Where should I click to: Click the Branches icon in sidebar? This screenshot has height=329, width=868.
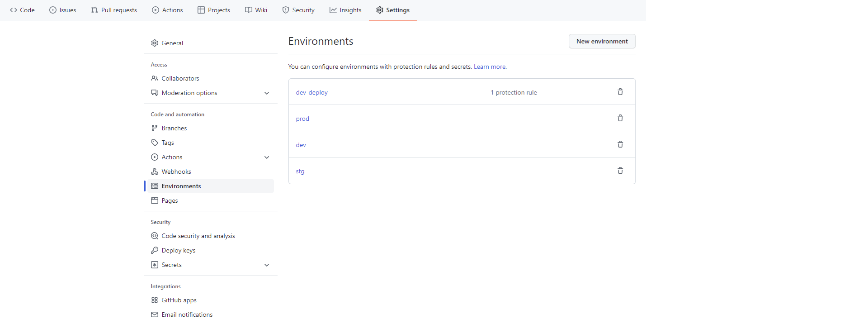point(155,128)
